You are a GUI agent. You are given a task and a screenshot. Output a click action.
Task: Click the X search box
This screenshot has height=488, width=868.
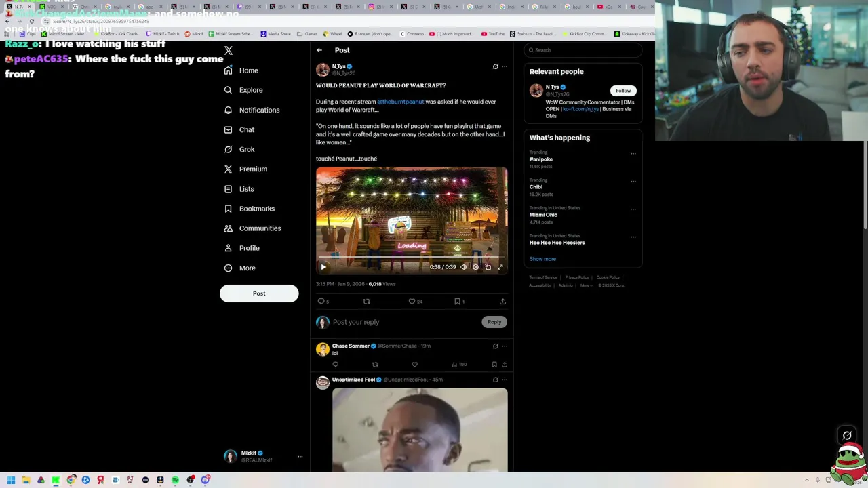tap(583, 50)
